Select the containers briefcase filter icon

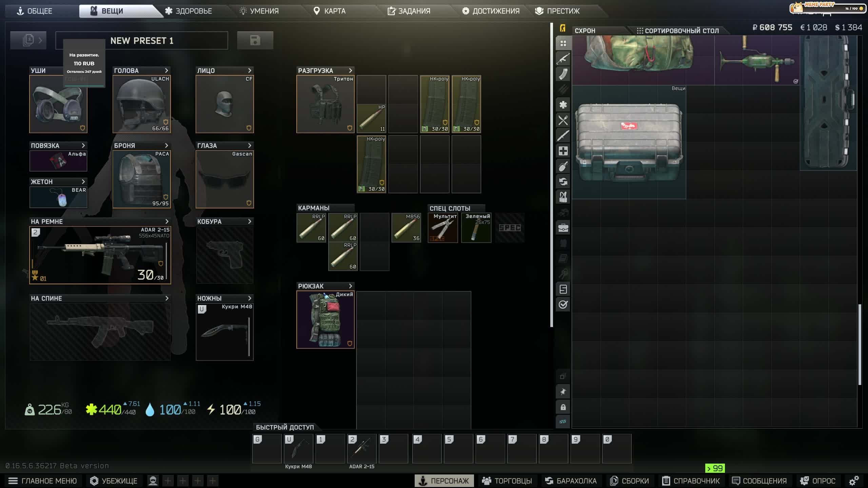click(563, 228)
